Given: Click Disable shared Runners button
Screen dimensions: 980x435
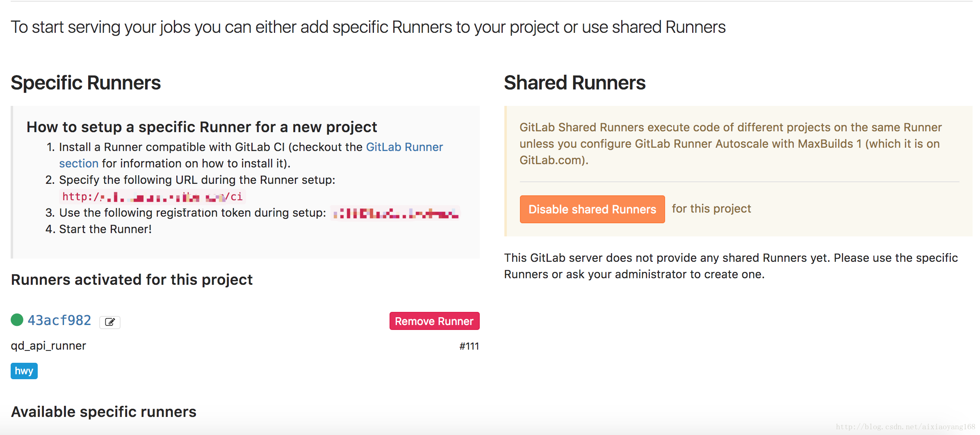Looking at the screenshot, I should point(592,209).
